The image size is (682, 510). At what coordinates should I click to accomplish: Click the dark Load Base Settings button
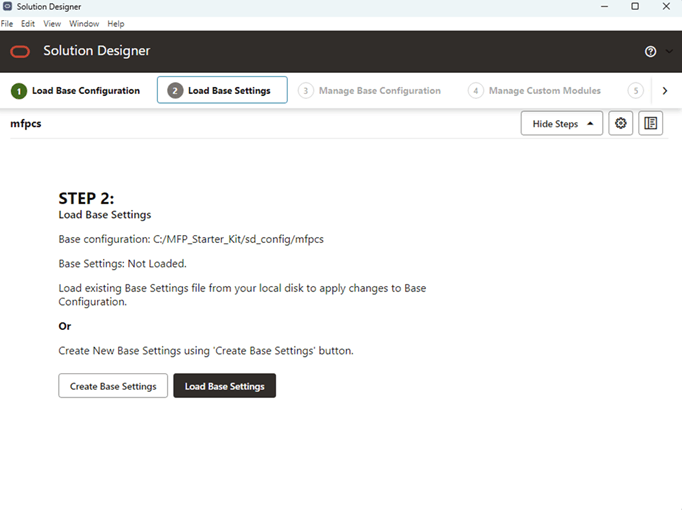click(224, 386)
